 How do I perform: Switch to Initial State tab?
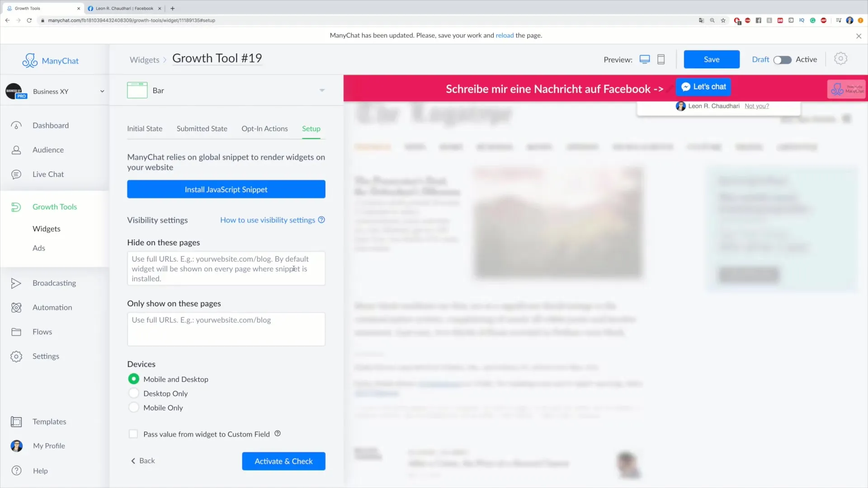pyautogui.click(x=144, y=128)
